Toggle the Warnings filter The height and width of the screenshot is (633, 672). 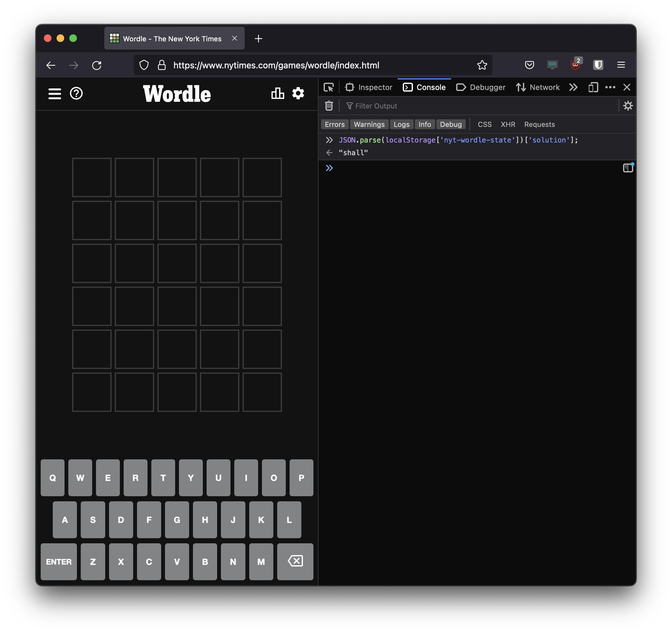click(x=369, y=124)
